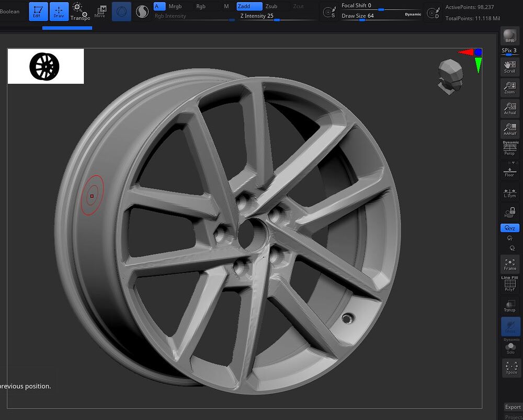Viewport: 523px width, 420px height.
Task: Click the Boolean label
Action: click(9, 12)
